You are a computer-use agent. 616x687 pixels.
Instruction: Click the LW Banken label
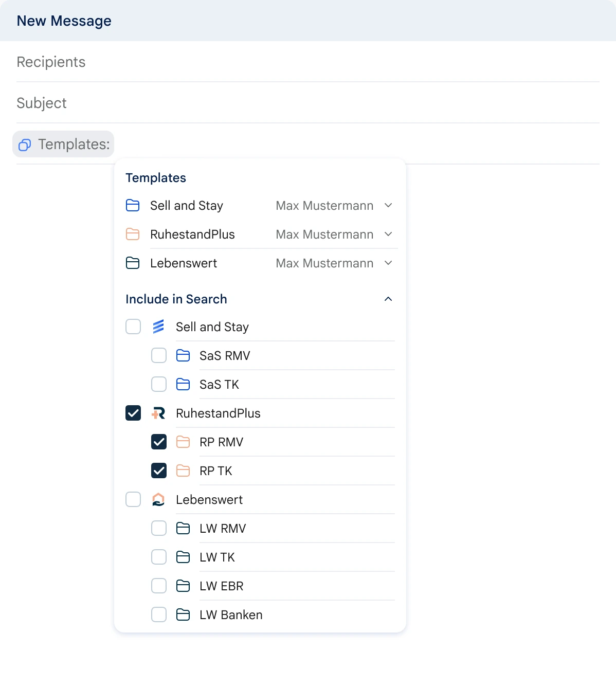pyautogui.click(x=231, y=614)
